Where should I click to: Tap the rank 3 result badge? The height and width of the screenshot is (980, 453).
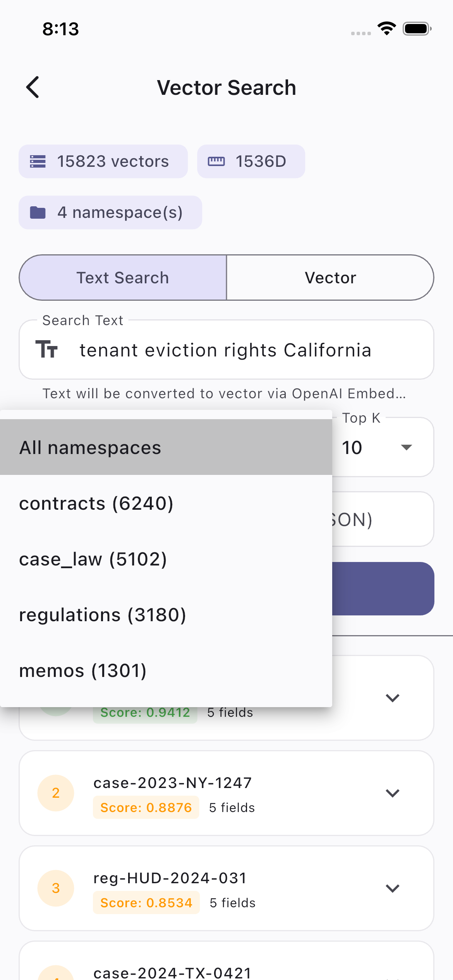coord(56,888)
